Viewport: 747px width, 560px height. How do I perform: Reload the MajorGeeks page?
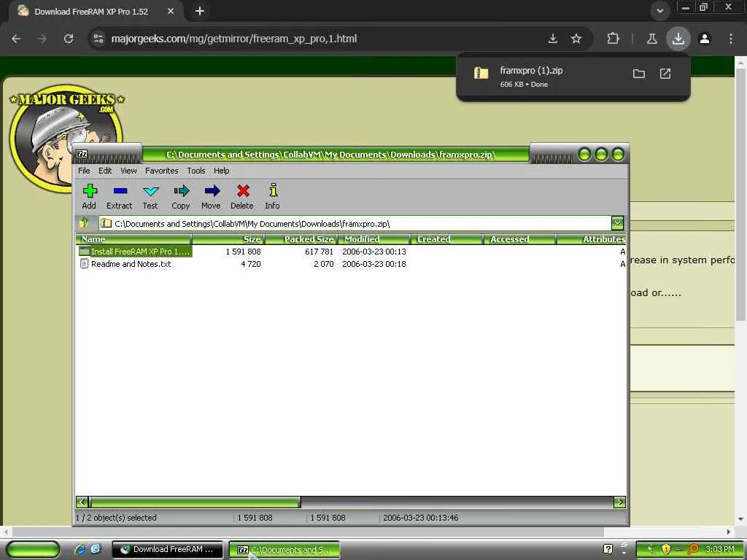[69, 39]
